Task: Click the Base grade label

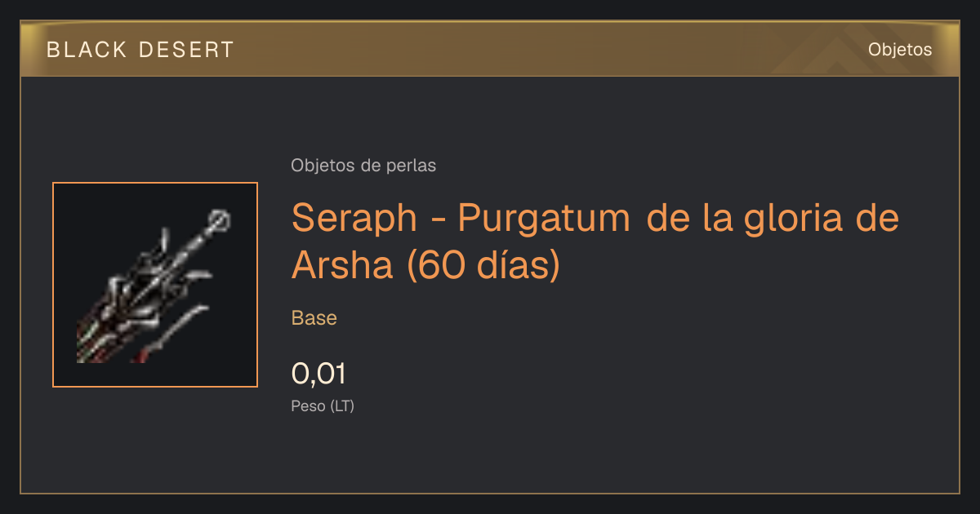Action: pyautogui.click(x=314, y=318)
